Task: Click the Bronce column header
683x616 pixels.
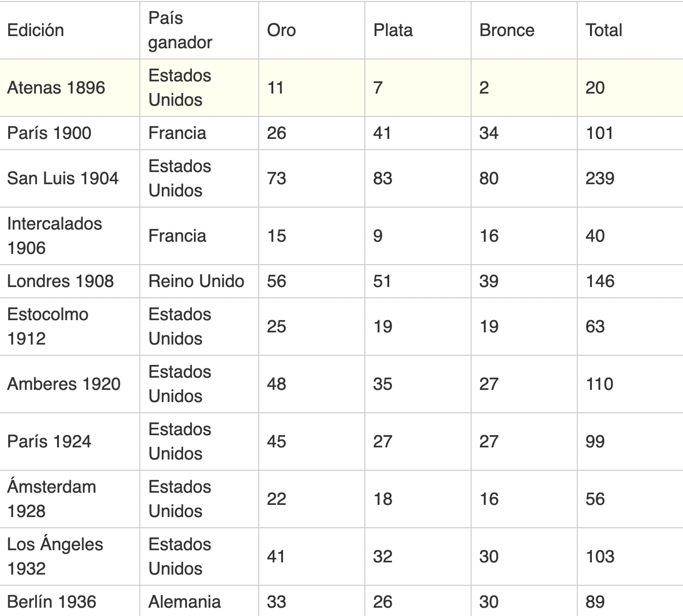Action: coord(524,30)
